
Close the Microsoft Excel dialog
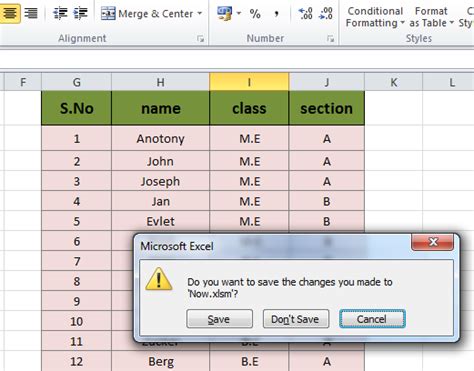tap(433, 242)
